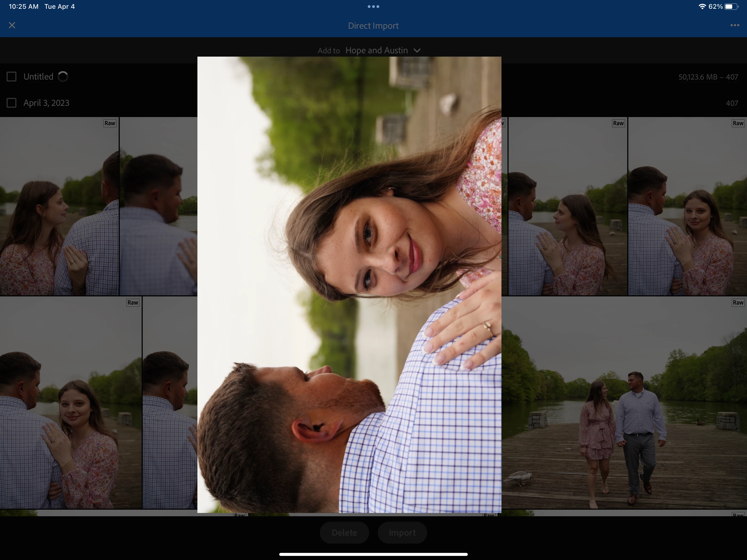Tap the Raw badge on first thumbnail

tap(110, 123)
